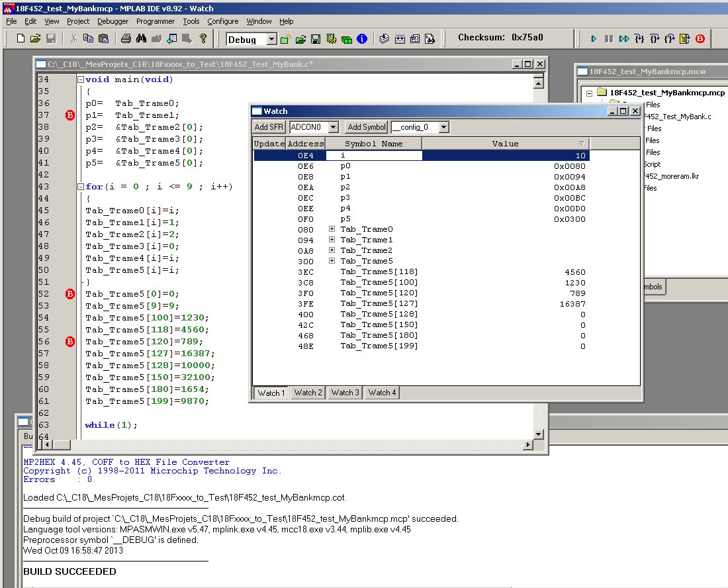Click the binoculars Find icon
The image size is (728, 588).
[141, 39]
